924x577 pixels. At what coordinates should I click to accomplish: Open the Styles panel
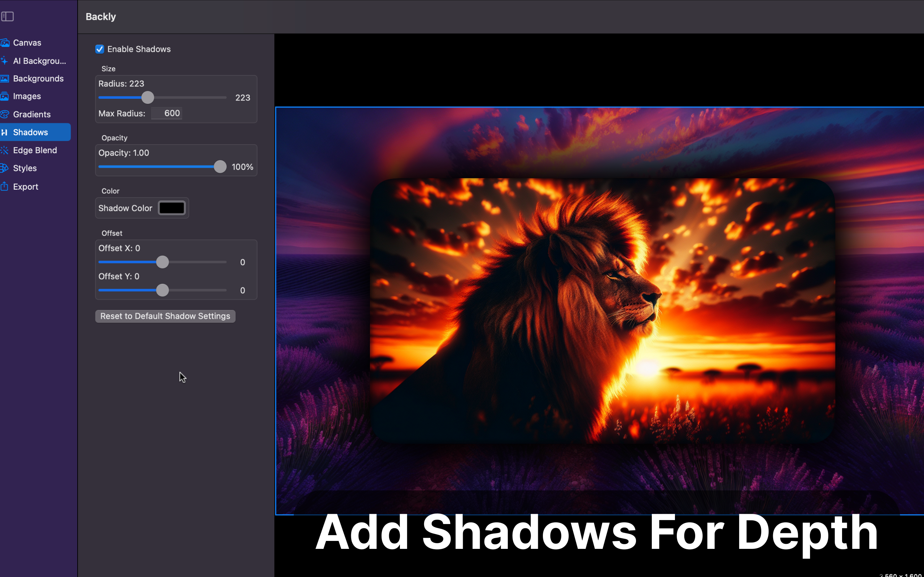tap(25, 168)
